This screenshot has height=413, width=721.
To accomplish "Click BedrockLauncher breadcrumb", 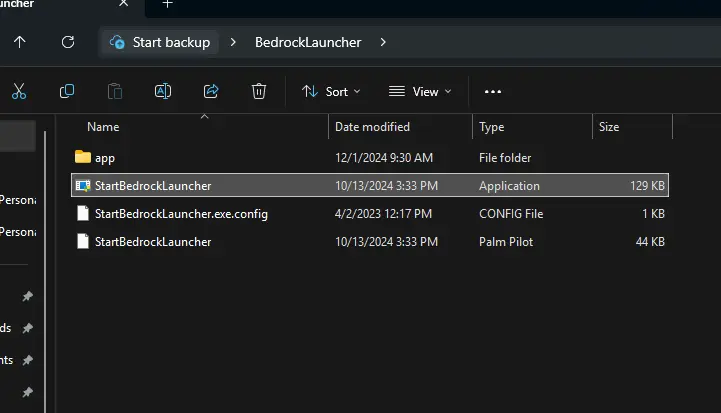I will [308, 42].
